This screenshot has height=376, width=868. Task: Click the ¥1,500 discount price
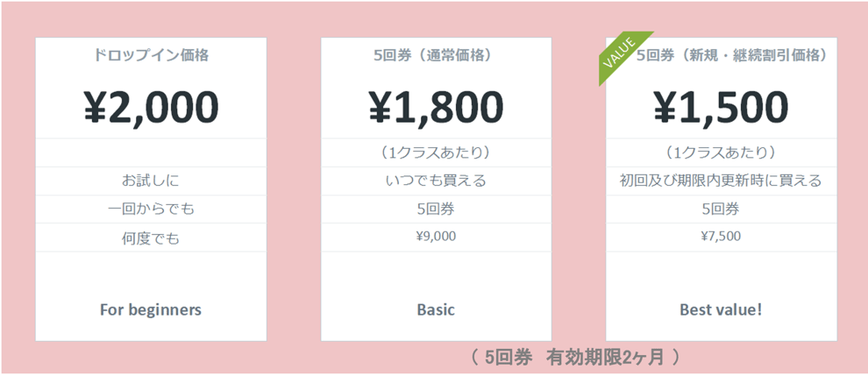[x=721, y=107]
